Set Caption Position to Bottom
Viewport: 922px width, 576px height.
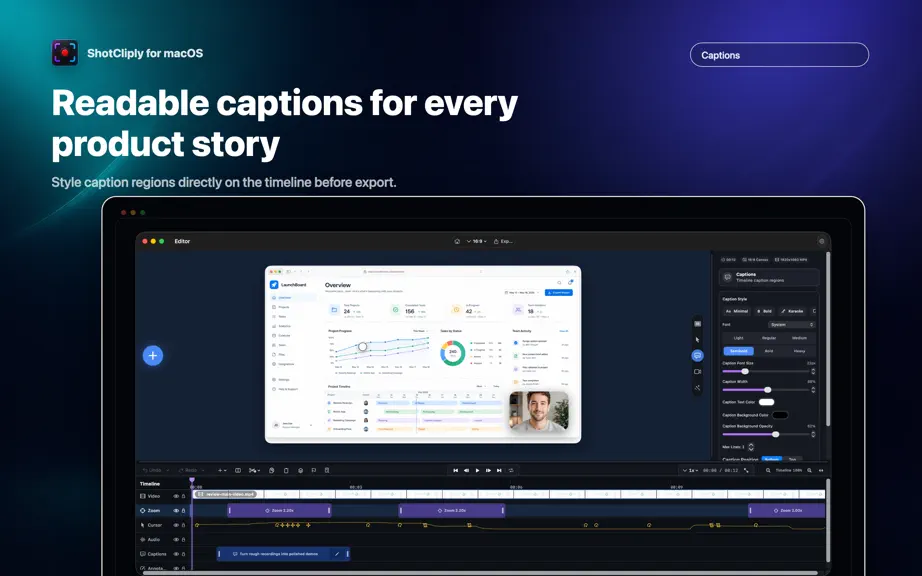pos(772,459)
